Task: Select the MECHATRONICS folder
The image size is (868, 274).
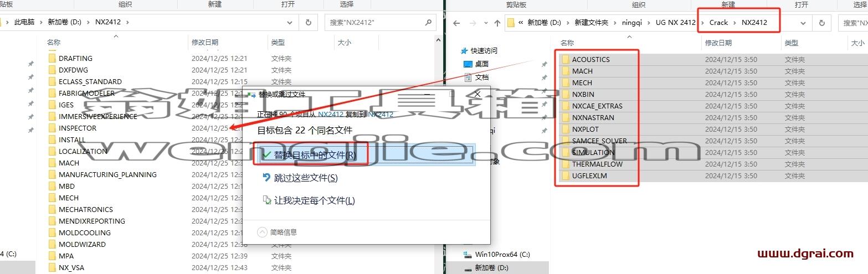Action: tap(85, 209)
